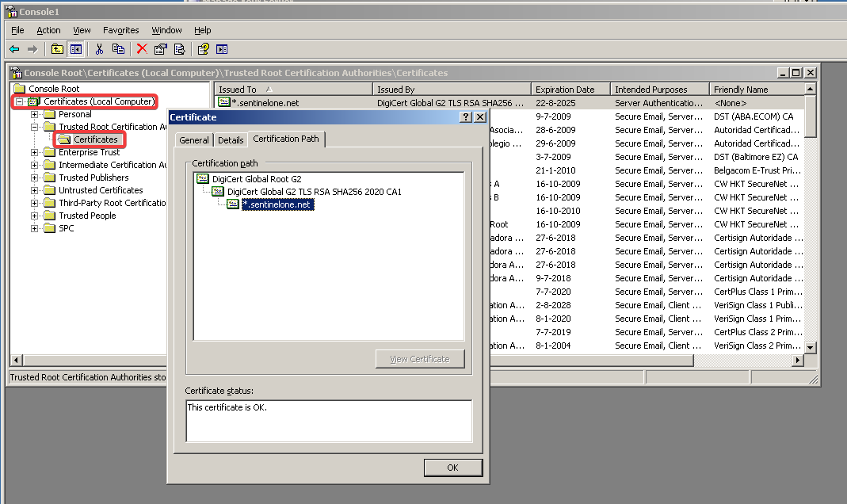Click the Cut scissors toolbar icon
Screen dimensions: 847x504
(x=99, y=49)
